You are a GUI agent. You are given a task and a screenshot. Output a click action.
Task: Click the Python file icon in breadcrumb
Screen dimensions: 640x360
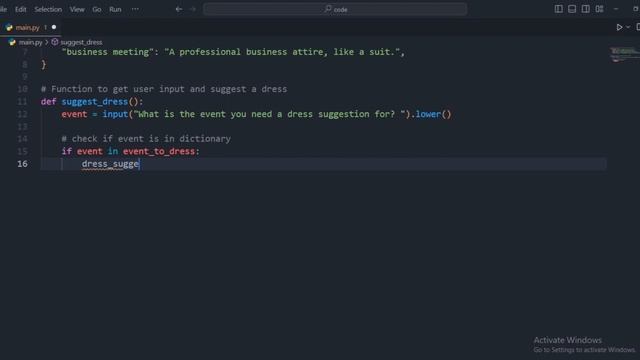12,42
